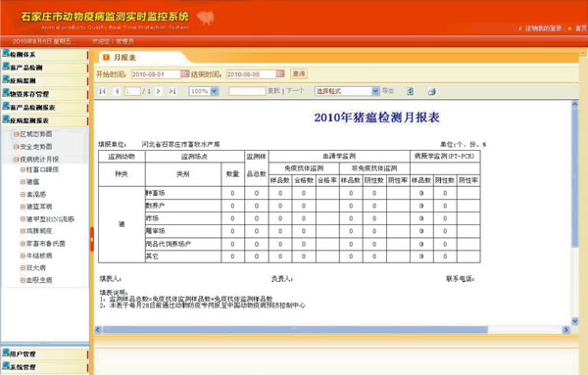Open calendar picker for 结束时间

click(x=280, y=73)
